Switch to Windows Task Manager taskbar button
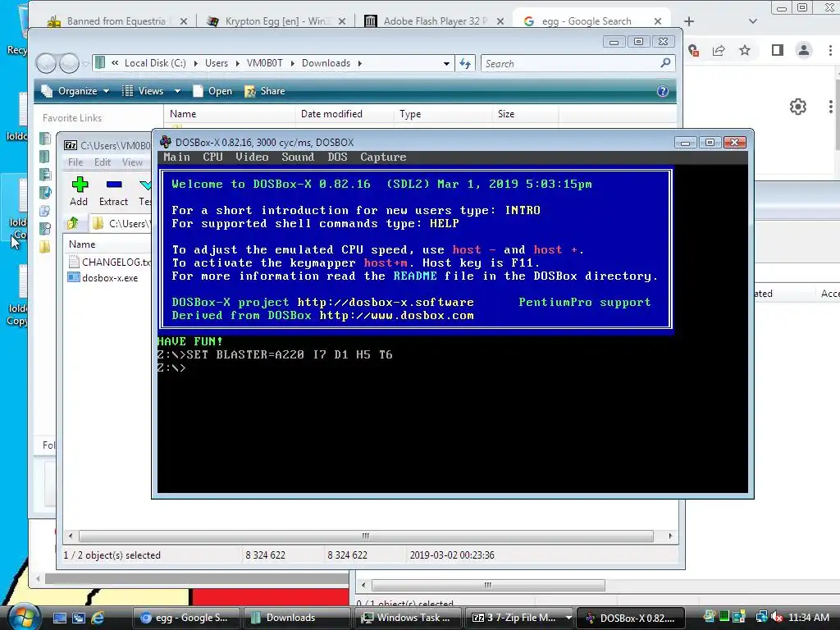 click(408, 618)
